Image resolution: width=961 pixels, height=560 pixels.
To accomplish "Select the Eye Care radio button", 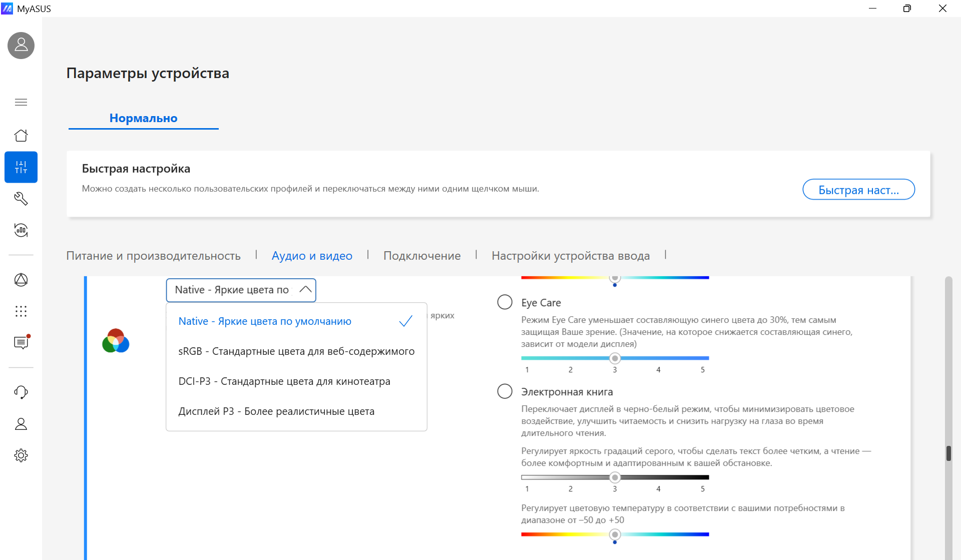I will click(x=505, y=302).
